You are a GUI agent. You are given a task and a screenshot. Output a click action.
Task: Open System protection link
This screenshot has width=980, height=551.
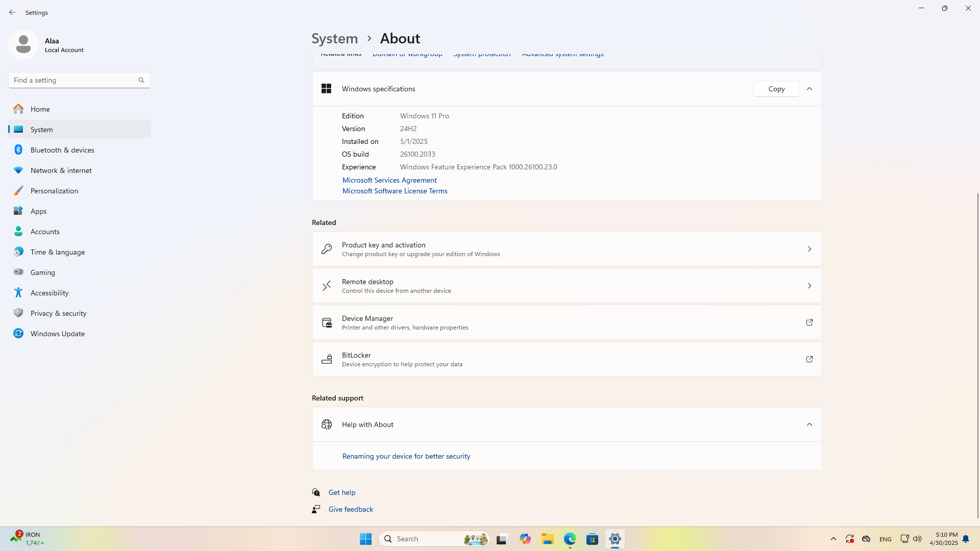[x=482, y=54]
